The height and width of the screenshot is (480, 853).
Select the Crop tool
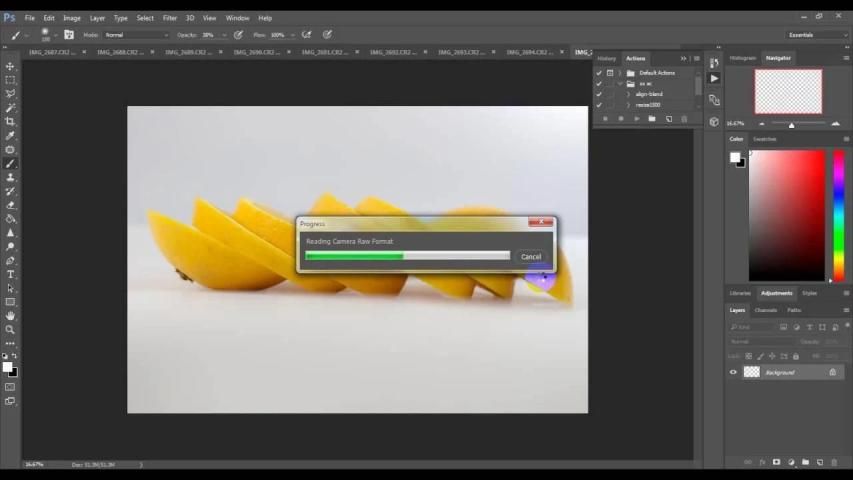[11, 121]
